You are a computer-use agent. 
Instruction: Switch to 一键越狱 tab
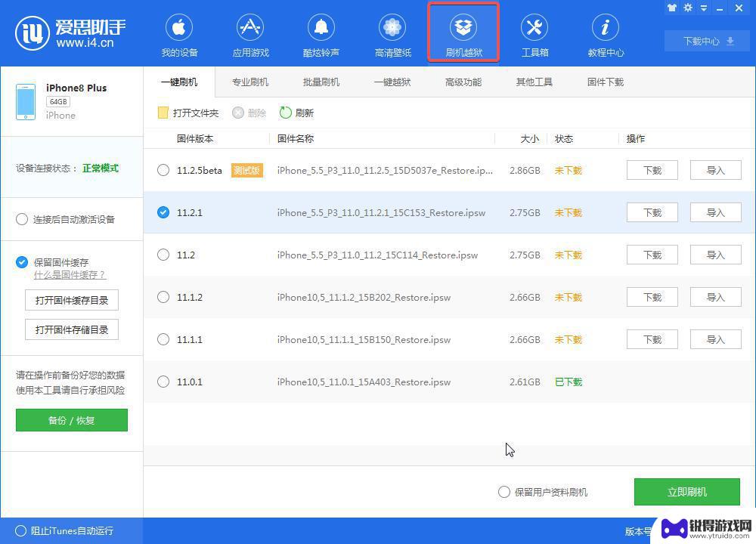[x=392, y=82]
